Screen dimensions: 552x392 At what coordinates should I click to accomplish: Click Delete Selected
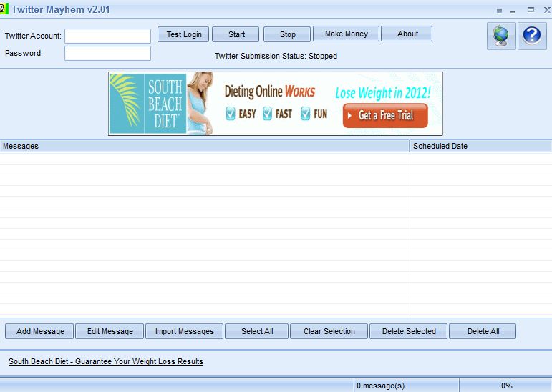tap(408, 331)
